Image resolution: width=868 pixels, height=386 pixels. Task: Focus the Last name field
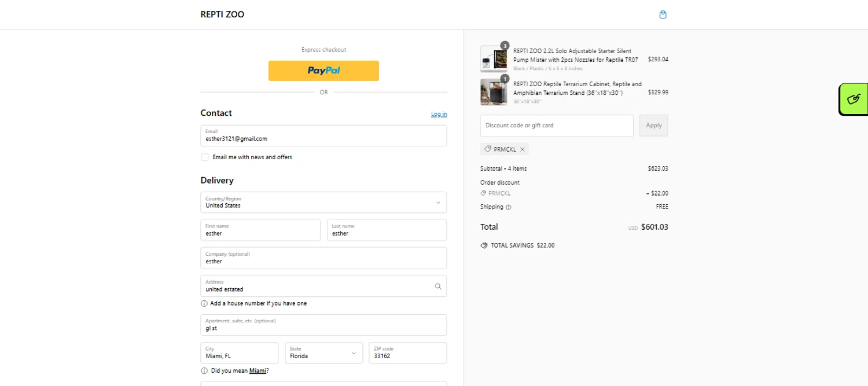click(x=387, y=230)
